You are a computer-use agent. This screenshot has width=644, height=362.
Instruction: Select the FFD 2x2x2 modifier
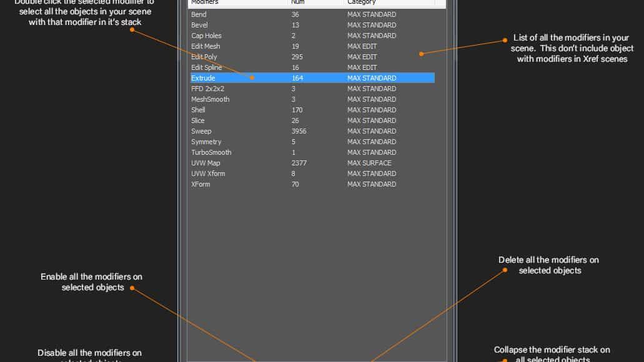[207, 89]
